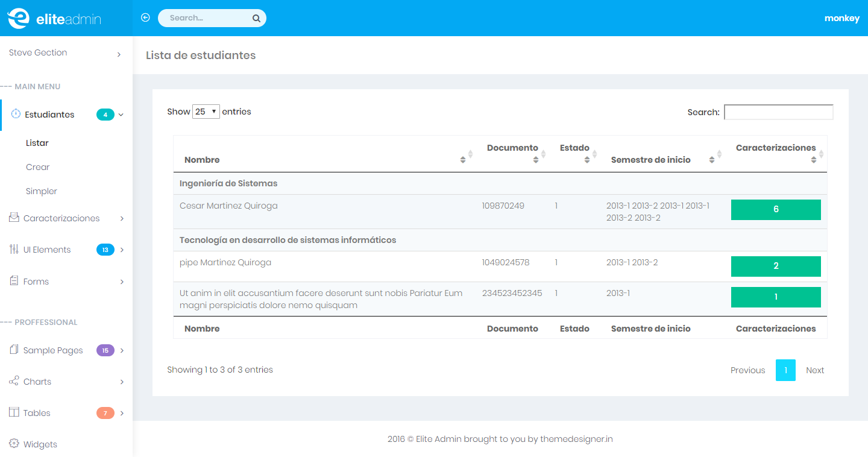Click the Ingeniería de Sistemas group row
The image size is (868, 457).
(x=500, y=183)
